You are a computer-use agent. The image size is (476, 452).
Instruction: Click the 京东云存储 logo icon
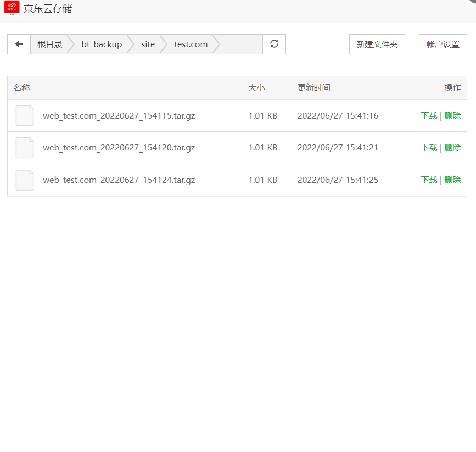(x=12, y=8)
